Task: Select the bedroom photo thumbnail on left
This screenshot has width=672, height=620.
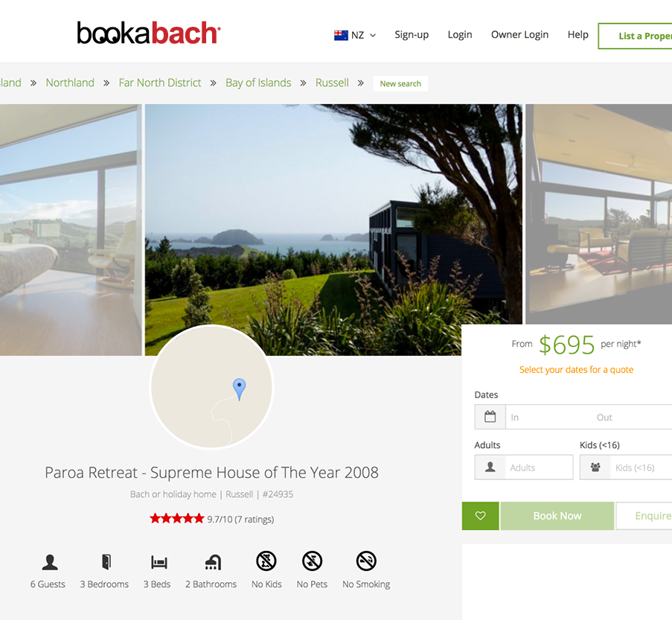Action: pos(71,230)
